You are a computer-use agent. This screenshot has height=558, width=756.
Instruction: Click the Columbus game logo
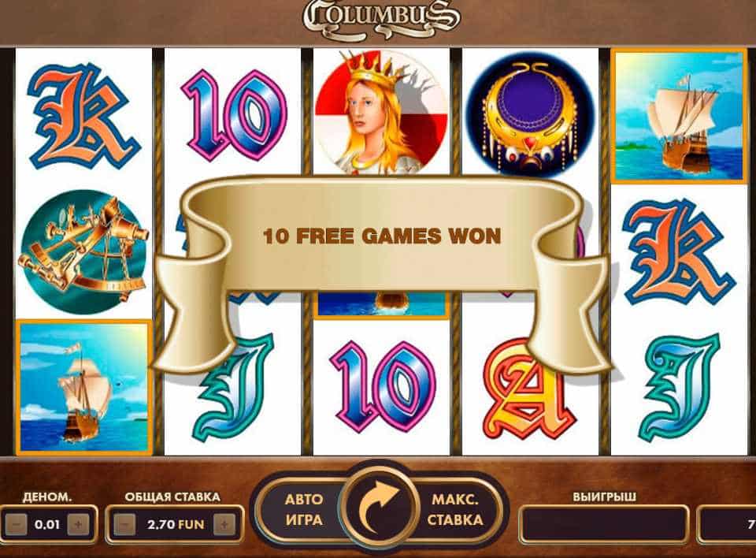pos(381,17)
